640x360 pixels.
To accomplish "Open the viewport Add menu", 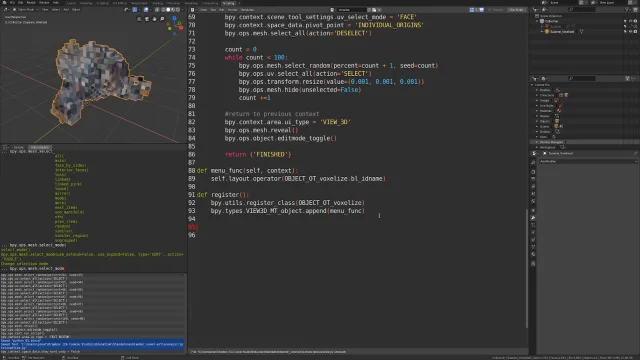I will [66, 9].
